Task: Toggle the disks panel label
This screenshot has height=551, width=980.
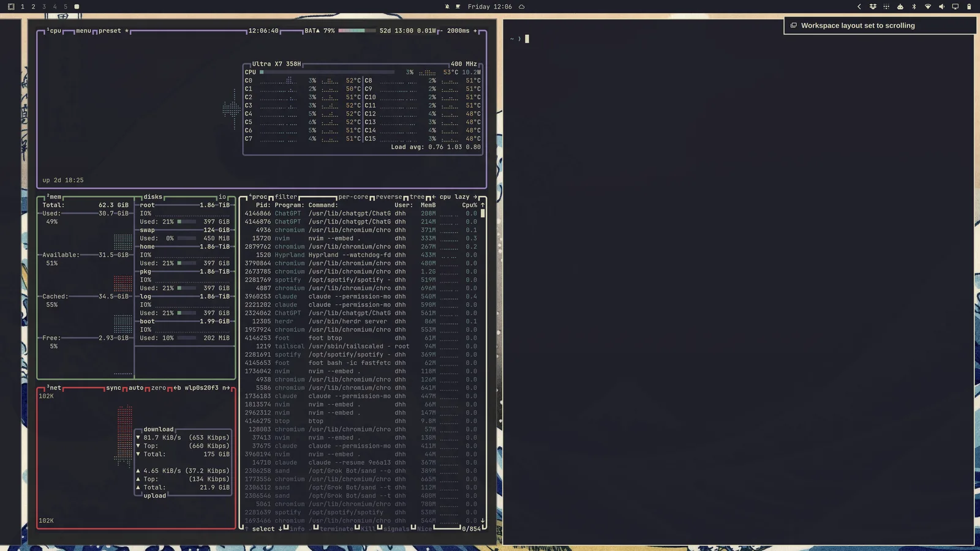Action: coord(153,197)
